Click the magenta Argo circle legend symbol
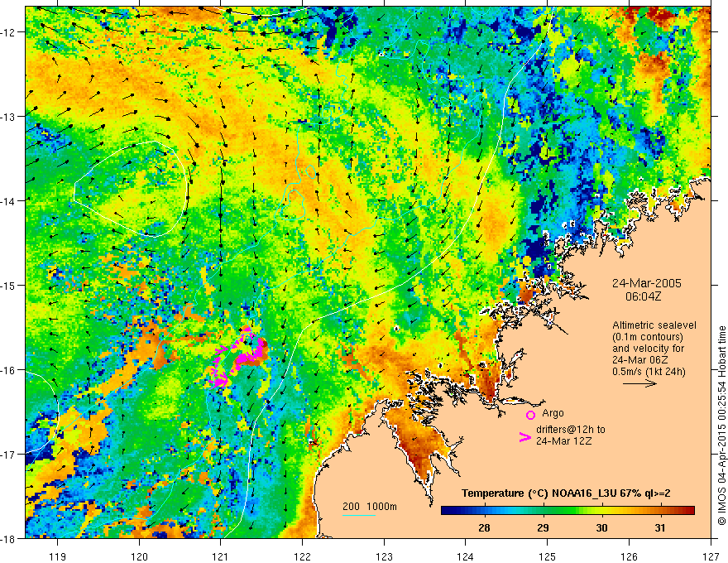Screen dimensions: 728x563 (530, 415)
